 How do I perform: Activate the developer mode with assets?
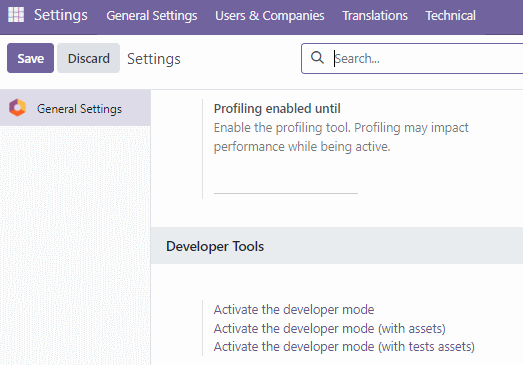pyautogui.click(x=330, y=329)
